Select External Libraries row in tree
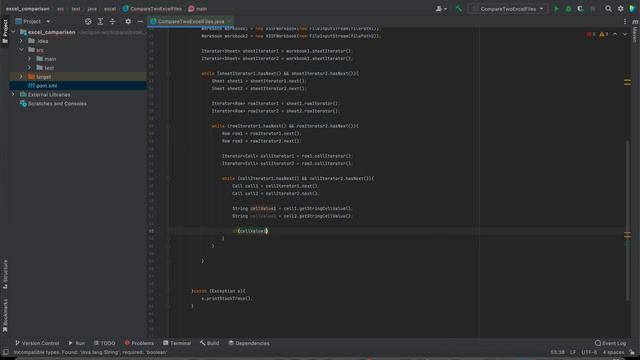Screen dimensions: 640x360 78,95
